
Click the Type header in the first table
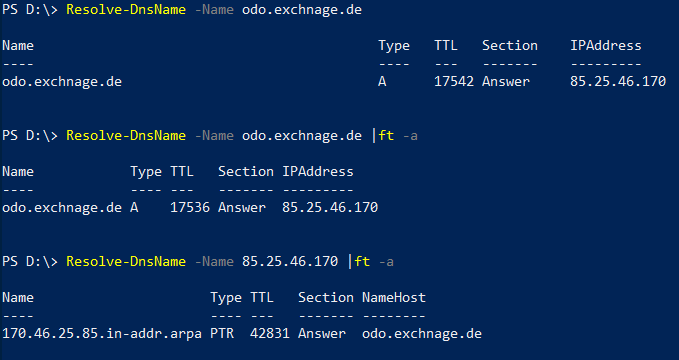click(x=394, y=46)
